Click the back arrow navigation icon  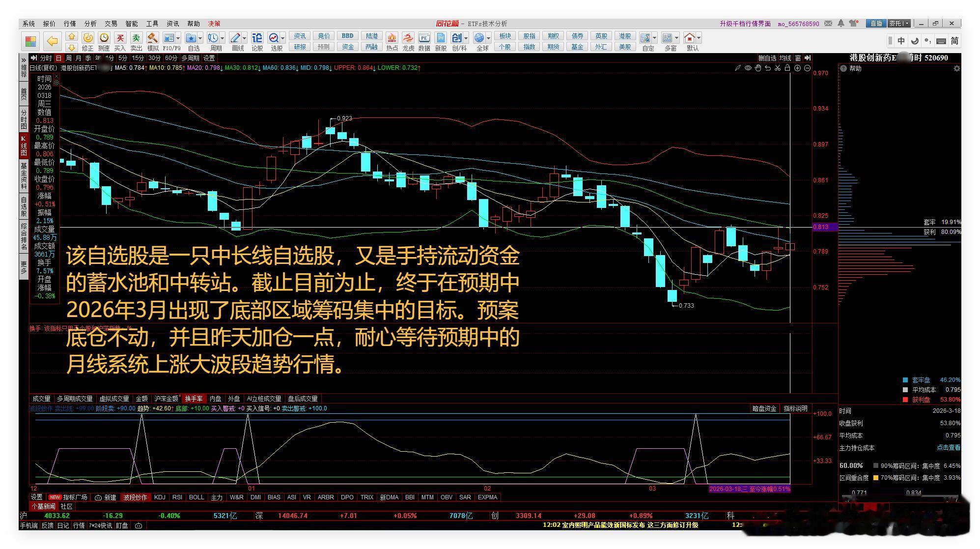[x=52, y=41]
